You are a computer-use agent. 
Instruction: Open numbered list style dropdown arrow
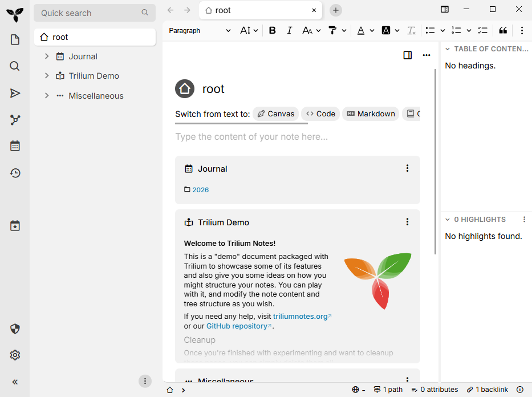point(469,31)
